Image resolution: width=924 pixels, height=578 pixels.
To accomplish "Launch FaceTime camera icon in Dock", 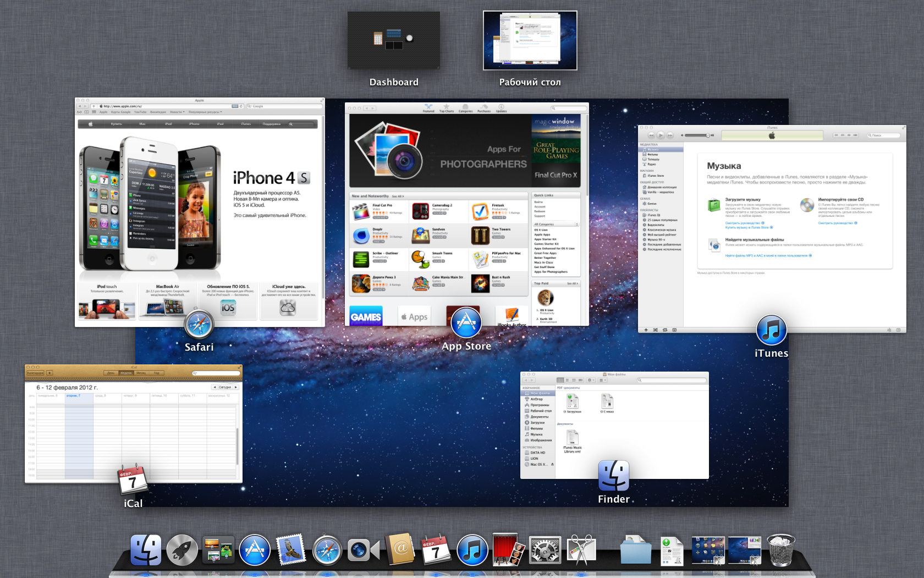I will (x=363, y=550).
